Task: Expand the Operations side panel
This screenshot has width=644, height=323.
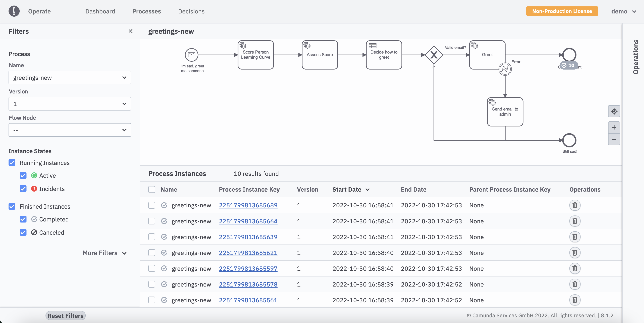Action: click(635, 57)
